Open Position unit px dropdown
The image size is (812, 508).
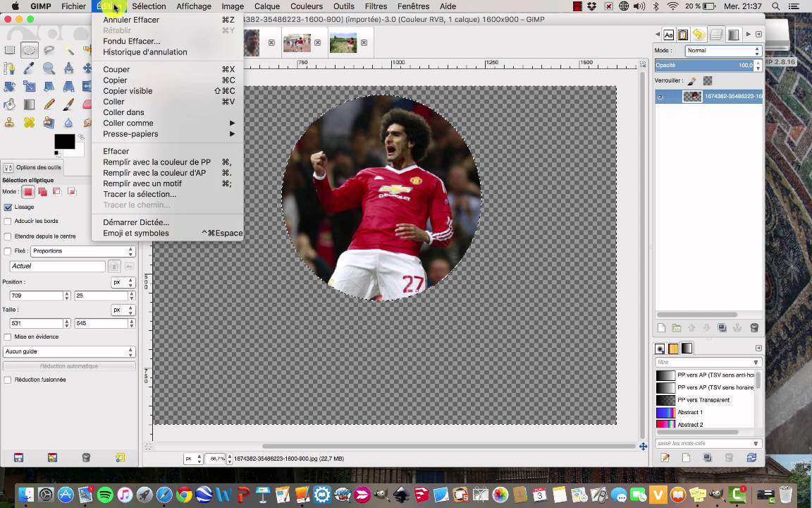(x=123, y=282)
